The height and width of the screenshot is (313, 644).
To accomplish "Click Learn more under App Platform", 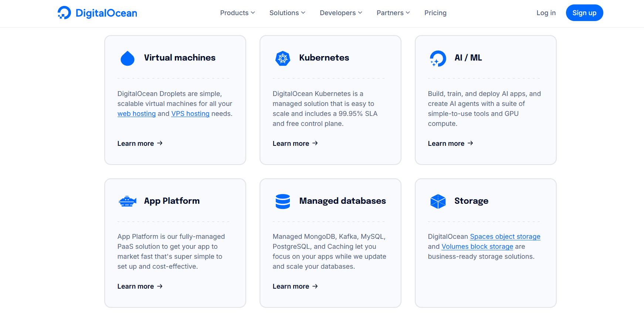I will click(x=140, y=286).
